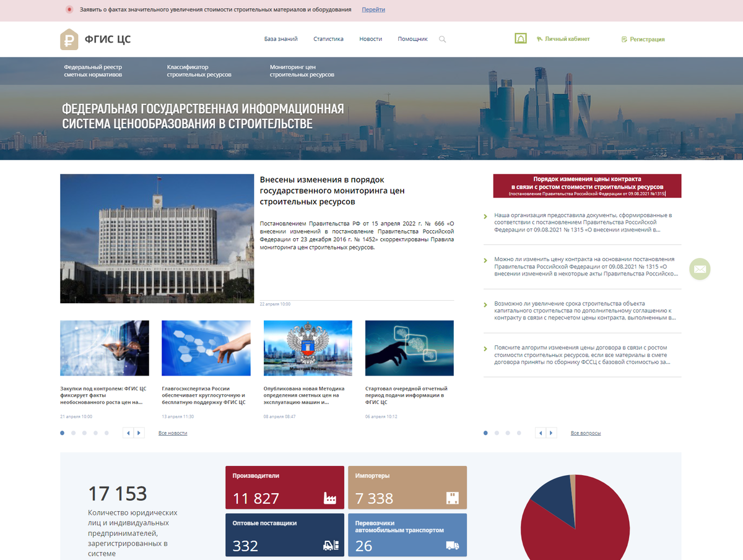This screenshot has height=560, width=743.
Task: Open the floating mail envelope button
Action: point(700,269)
